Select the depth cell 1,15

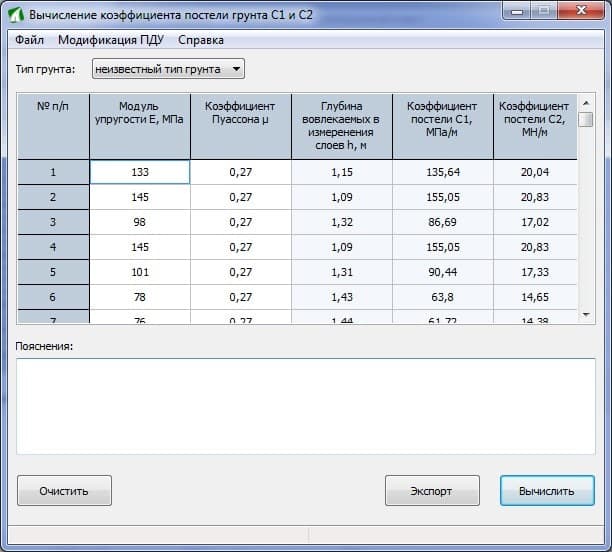[x=342, y=172]
